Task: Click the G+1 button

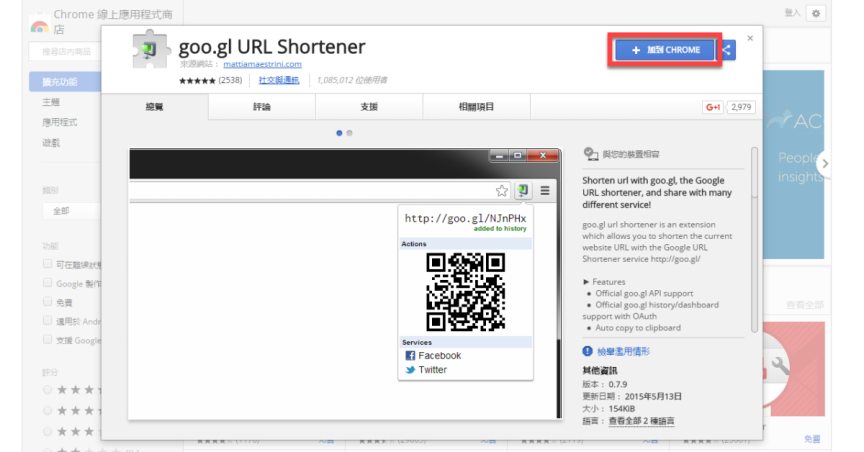Action: click(712, 107)
